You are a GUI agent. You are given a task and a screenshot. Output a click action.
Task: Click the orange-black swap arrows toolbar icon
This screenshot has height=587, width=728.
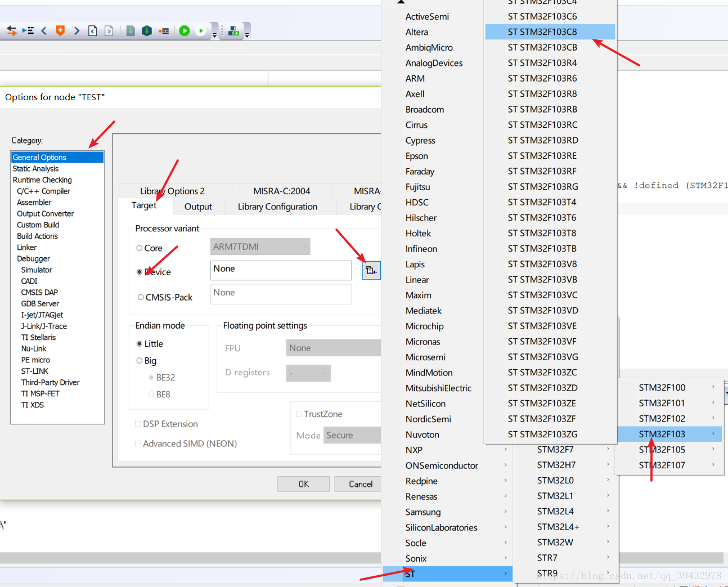click(12, 31)
